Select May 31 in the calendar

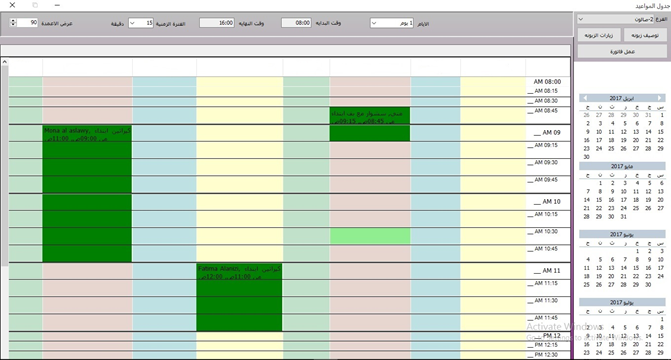[x=623, y=217]
